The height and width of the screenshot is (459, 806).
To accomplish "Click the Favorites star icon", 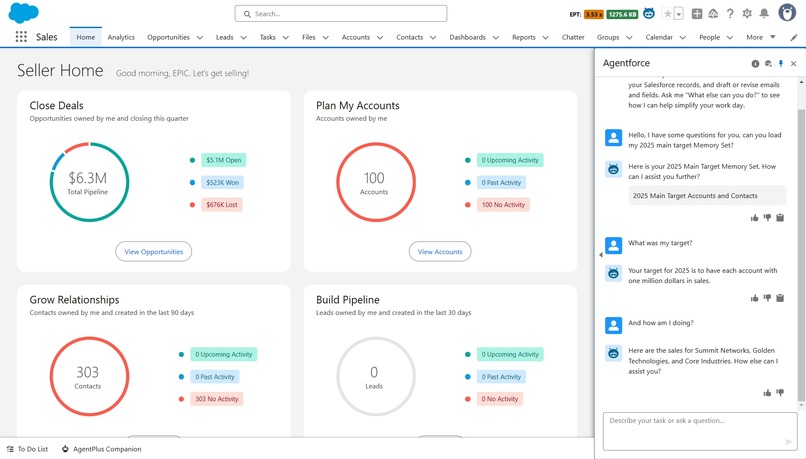I will point(668,14).
